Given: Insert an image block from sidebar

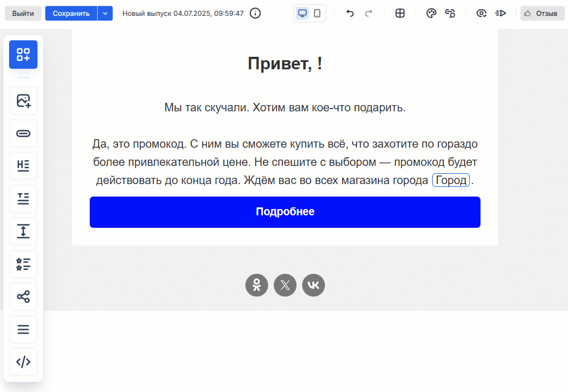Looking at the screenshot, I should [23, 101].
